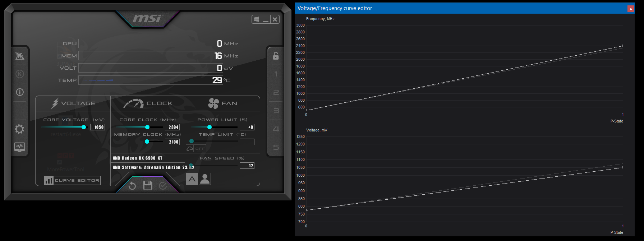Click the core clock value field 2394
The image size is (644, 241).
tap(172, 127)
